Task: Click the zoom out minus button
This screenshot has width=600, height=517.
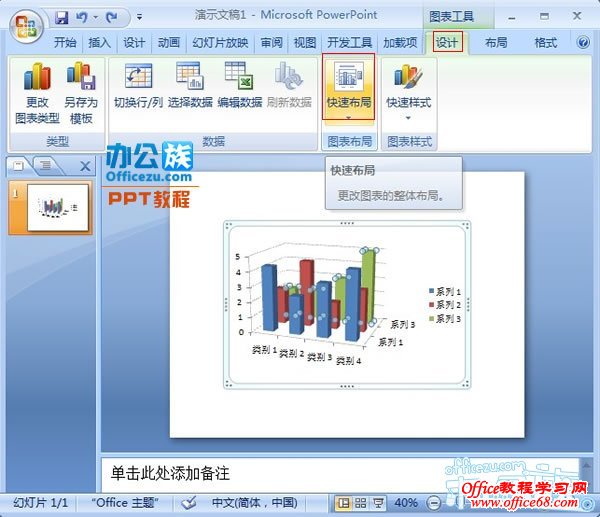Action: click(x=434, y=503)
